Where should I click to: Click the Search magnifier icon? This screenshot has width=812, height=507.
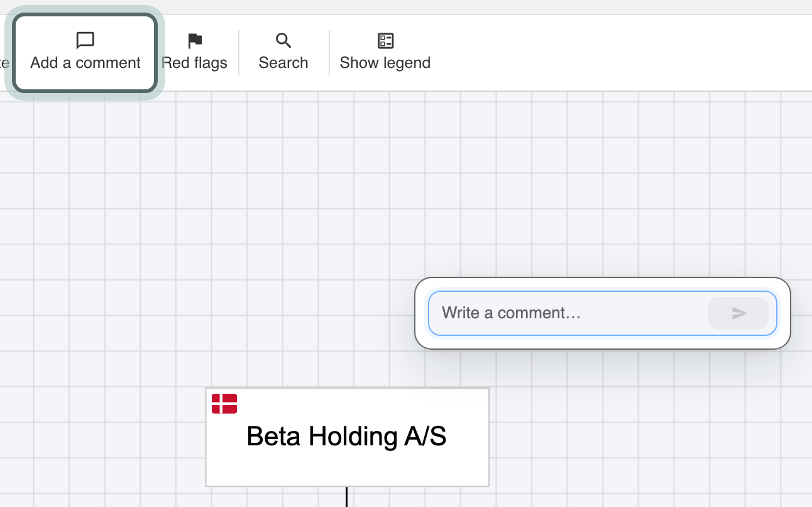tap(283, 41)
